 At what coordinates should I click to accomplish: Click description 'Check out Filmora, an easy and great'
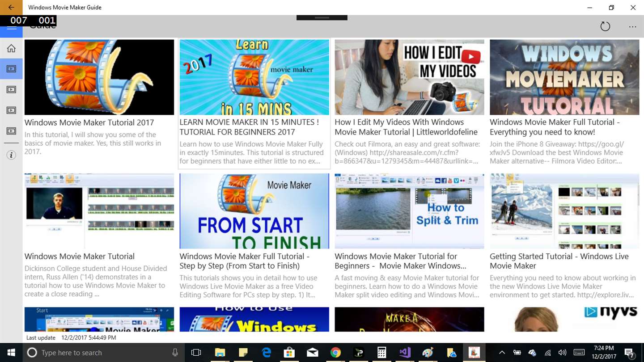coord(407,144)
